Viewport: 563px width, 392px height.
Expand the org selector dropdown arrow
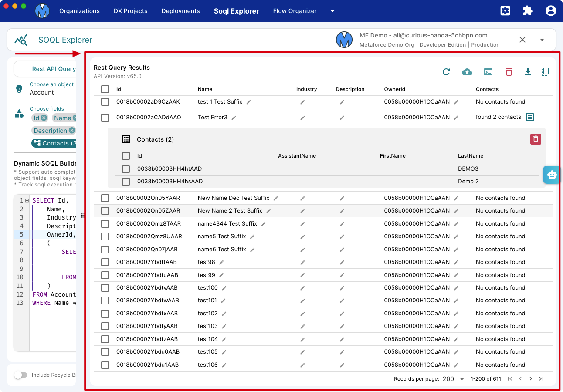click(542, 40)
